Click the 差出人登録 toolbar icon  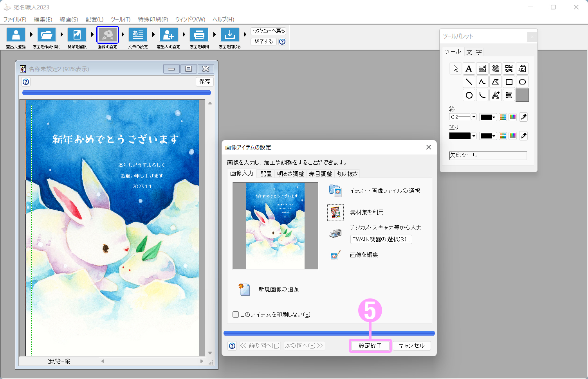coord(16,35)
